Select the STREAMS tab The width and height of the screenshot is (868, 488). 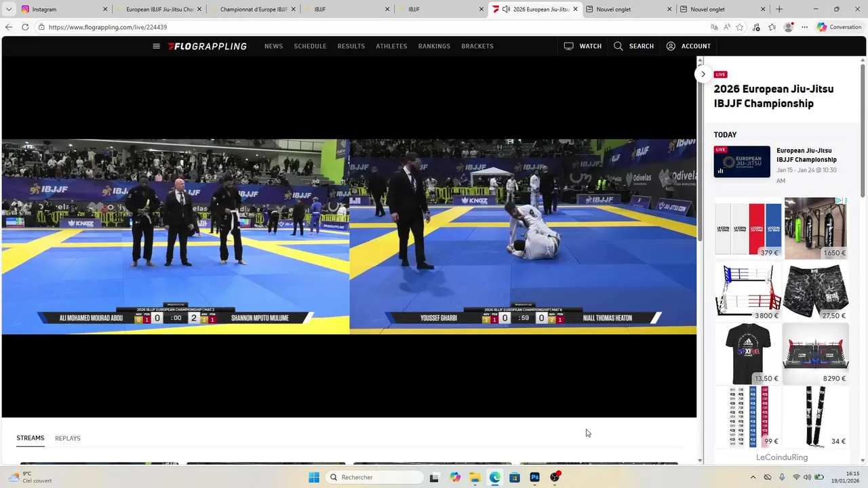coord(31,439)
